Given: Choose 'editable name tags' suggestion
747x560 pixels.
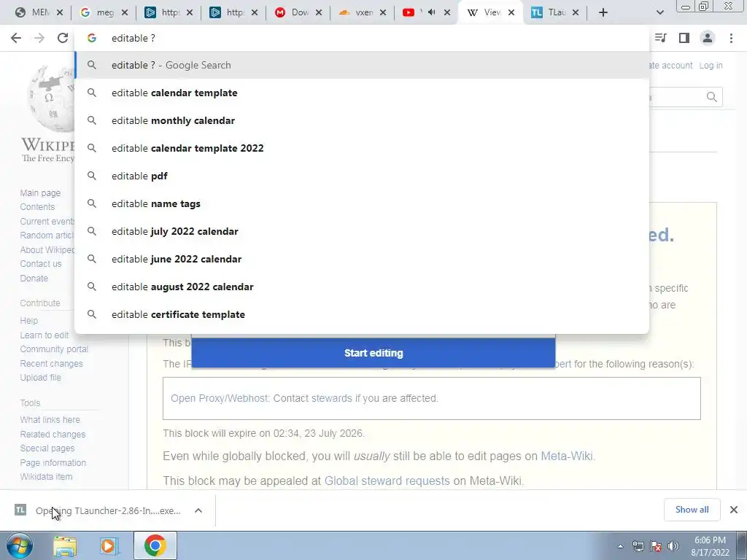Looking at the screenshot, I should [362, 203].
